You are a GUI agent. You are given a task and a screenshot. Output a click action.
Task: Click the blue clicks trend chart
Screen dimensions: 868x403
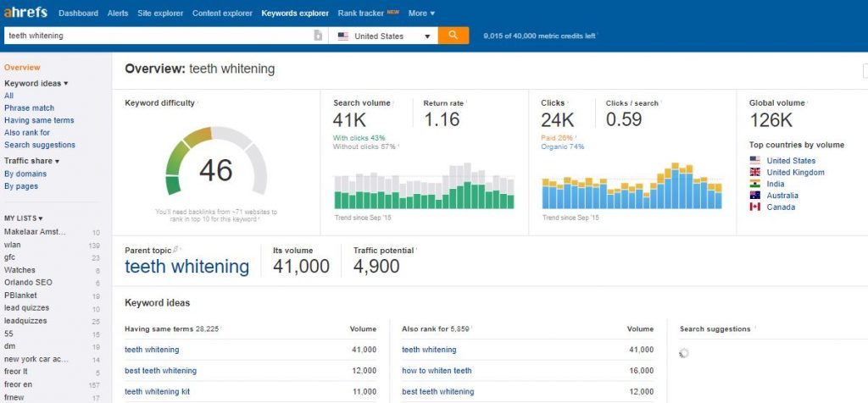pyautogui.click(x=632, y=185)
